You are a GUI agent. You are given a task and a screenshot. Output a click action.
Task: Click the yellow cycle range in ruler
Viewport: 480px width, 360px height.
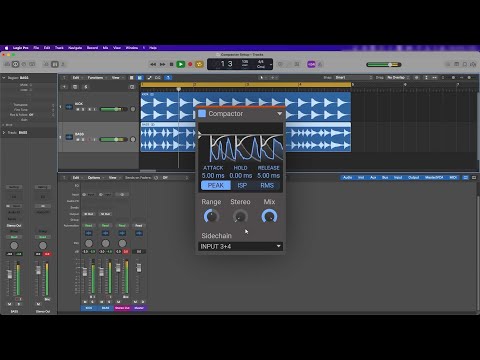tap(246, 85)
